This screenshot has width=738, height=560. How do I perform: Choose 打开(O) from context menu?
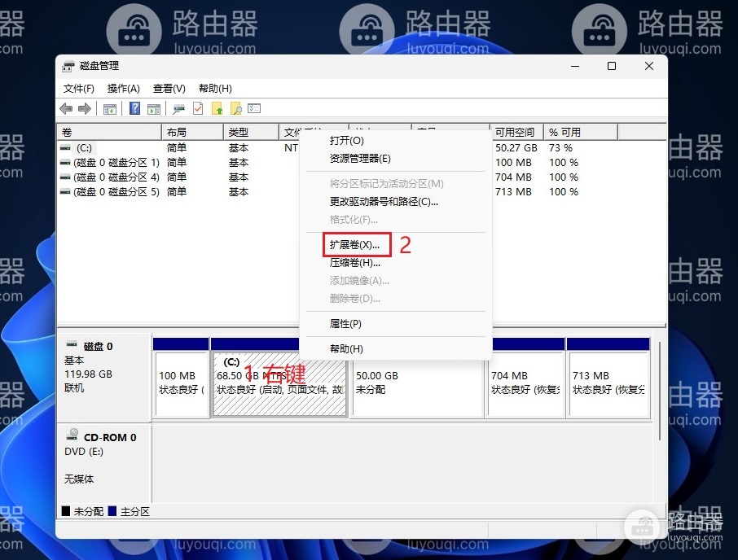(395, 141)
